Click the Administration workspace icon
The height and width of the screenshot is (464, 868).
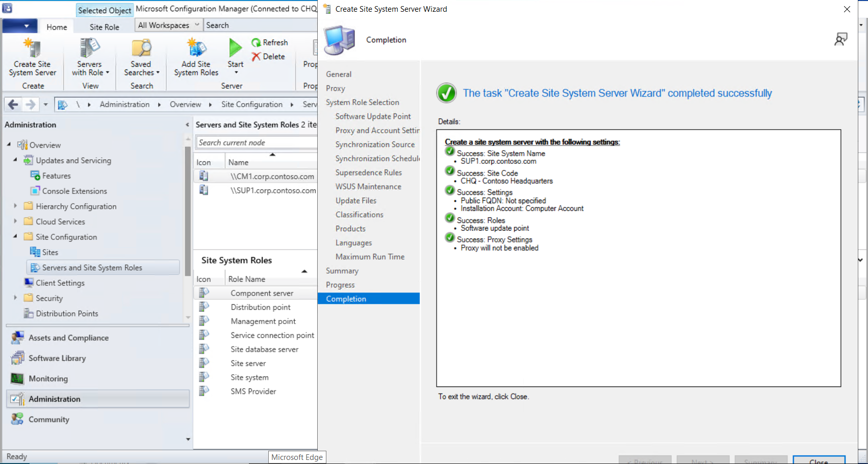[x=17, y=399]
